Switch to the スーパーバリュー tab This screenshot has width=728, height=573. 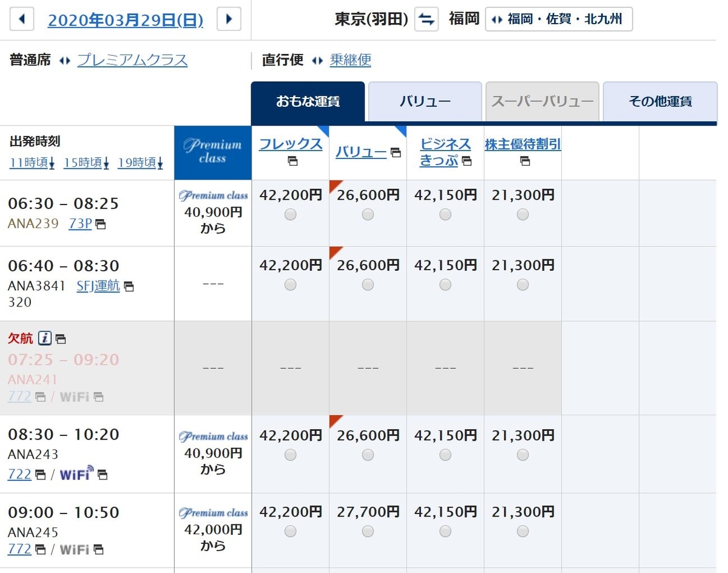click(x=542, y=102)
